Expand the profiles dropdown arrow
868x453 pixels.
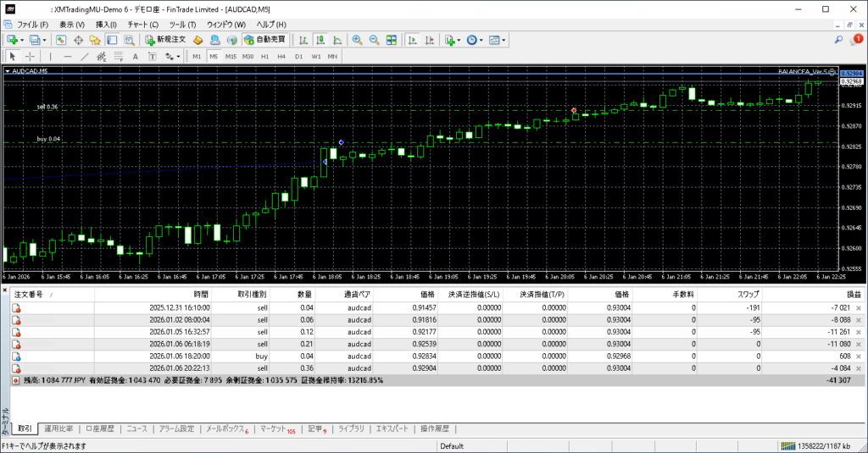[x=44, y=40]
